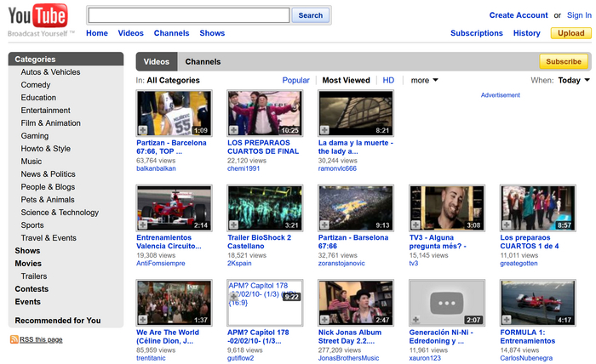This screenshot has width=596, height=364.
Task: Open Subscriptions link
Action: pyautogui.click(x=477, y=33)
